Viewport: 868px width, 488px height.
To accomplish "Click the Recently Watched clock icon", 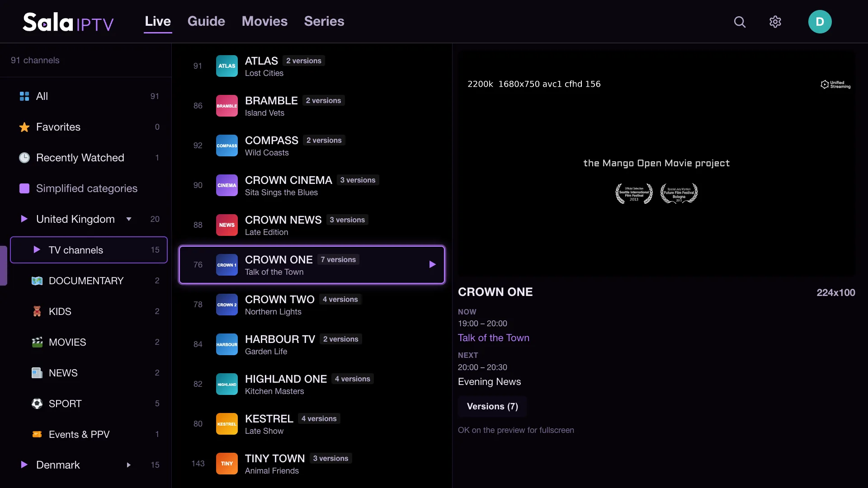I will 24,158.
